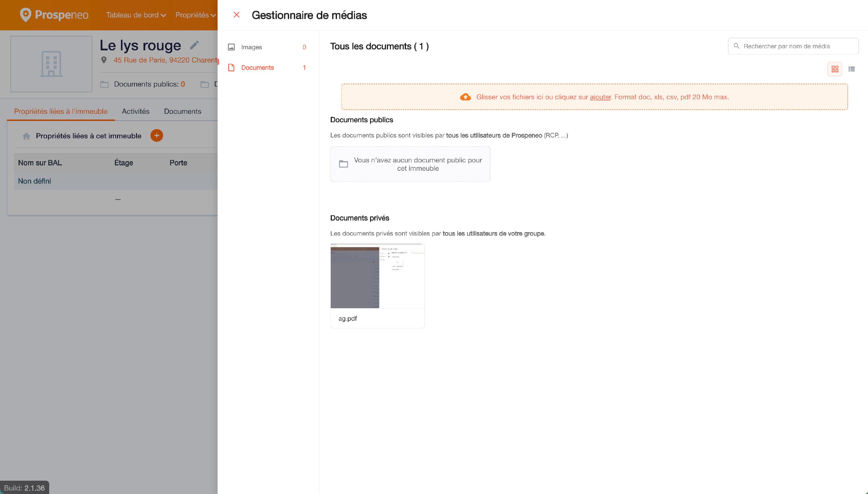Screen dimensions: 868x494
Task: Click the Porte column header
Action: click(179, 163)
